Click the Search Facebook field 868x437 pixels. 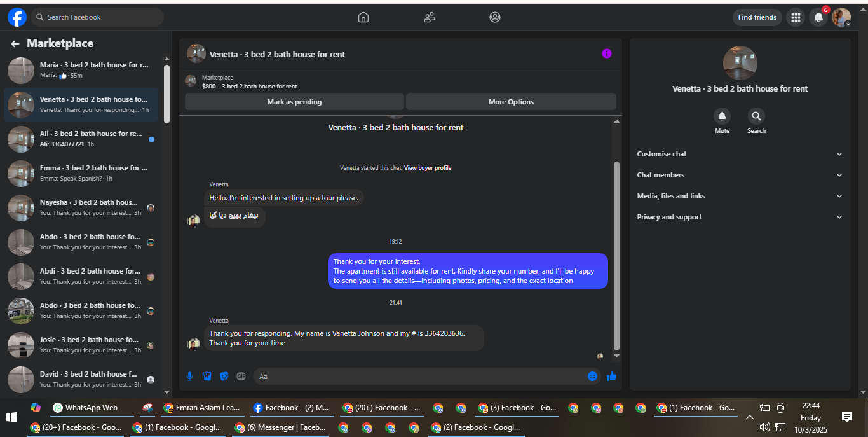click(x=97, y=17)
